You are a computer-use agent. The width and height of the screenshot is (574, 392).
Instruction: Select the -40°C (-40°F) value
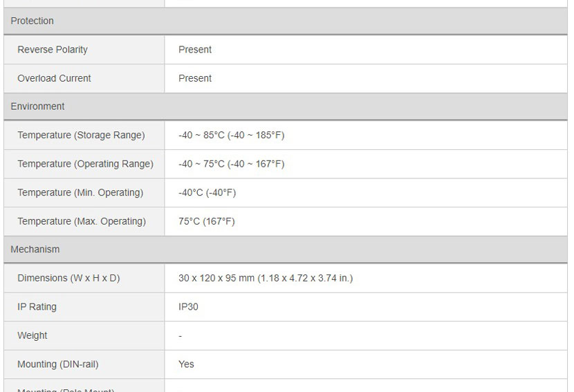tap(207, 192)
